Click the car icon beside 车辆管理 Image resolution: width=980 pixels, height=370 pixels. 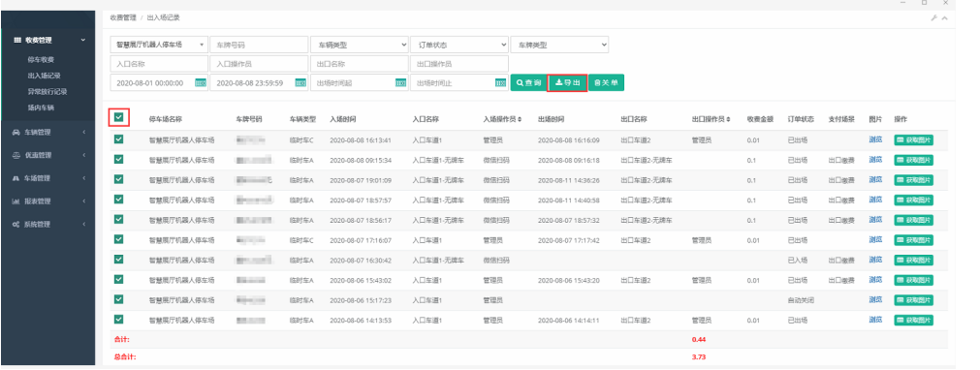pyautogui.click(x=16, y=132)
